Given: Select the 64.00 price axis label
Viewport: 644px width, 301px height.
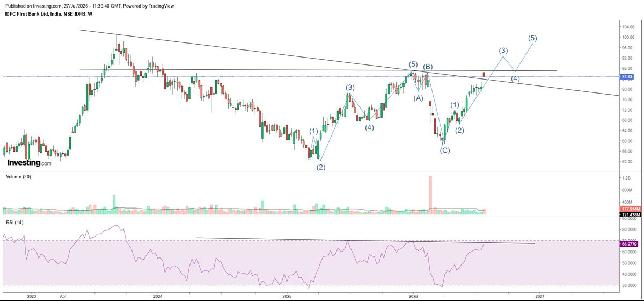Looking at the screenshot, I should (x=627, y=131).
